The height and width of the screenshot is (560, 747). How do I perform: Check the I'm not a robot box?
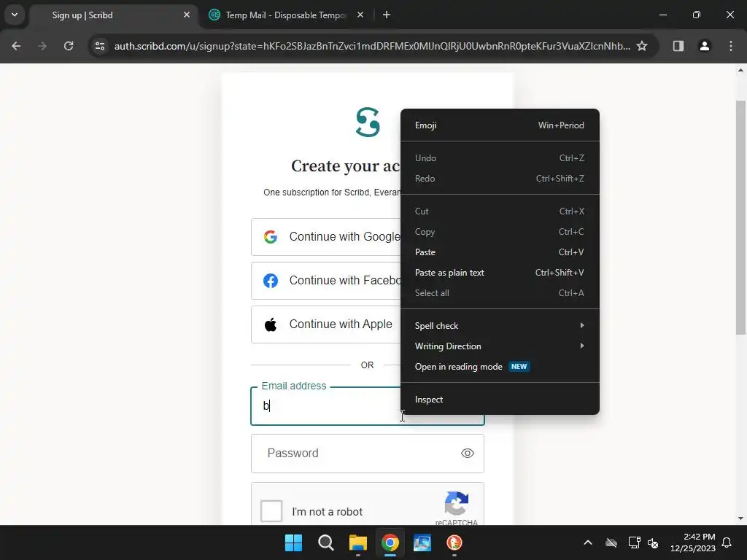point(271,511)
